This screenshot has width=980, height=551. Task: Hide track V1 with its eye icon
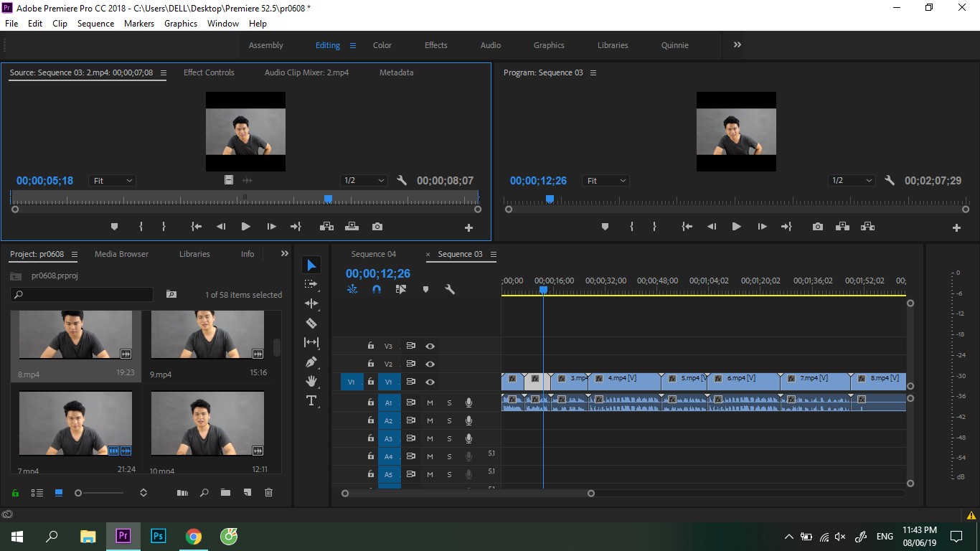pyautogui.click(x=430, y=382)
